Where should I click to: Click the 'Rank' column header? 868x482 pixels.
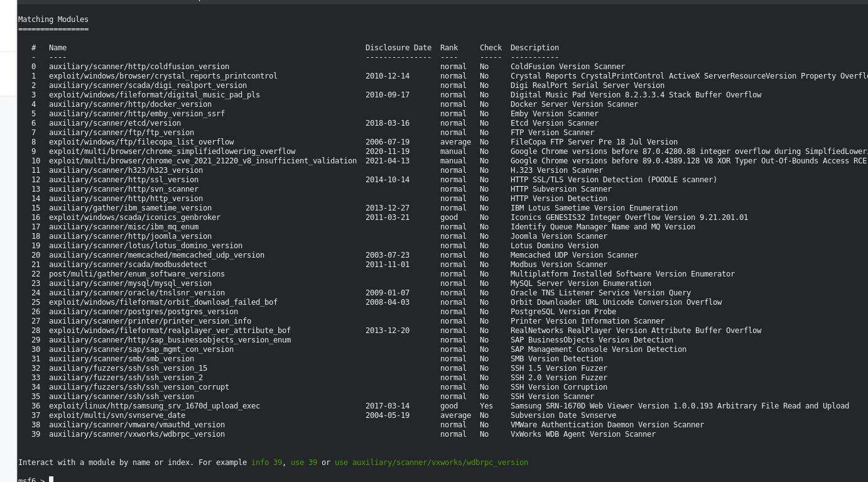click(449, 48)
